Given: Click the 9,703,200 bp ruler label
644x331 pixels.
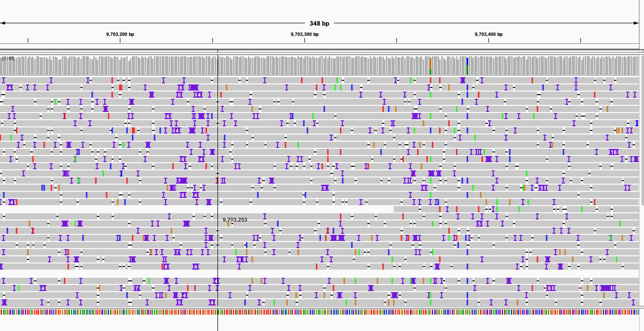Looking at the screenshot, I should click(x=120, y=34).
